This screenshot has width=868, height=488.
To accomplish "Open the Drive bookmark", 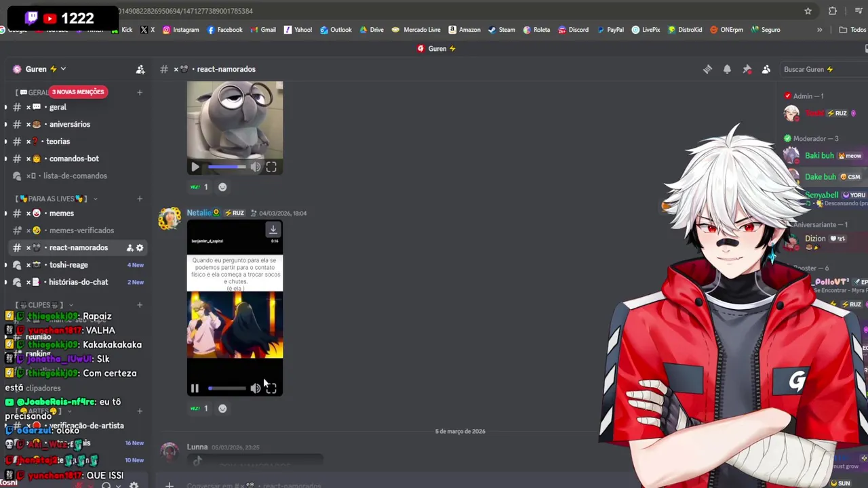I will click(x=372, y=30).
